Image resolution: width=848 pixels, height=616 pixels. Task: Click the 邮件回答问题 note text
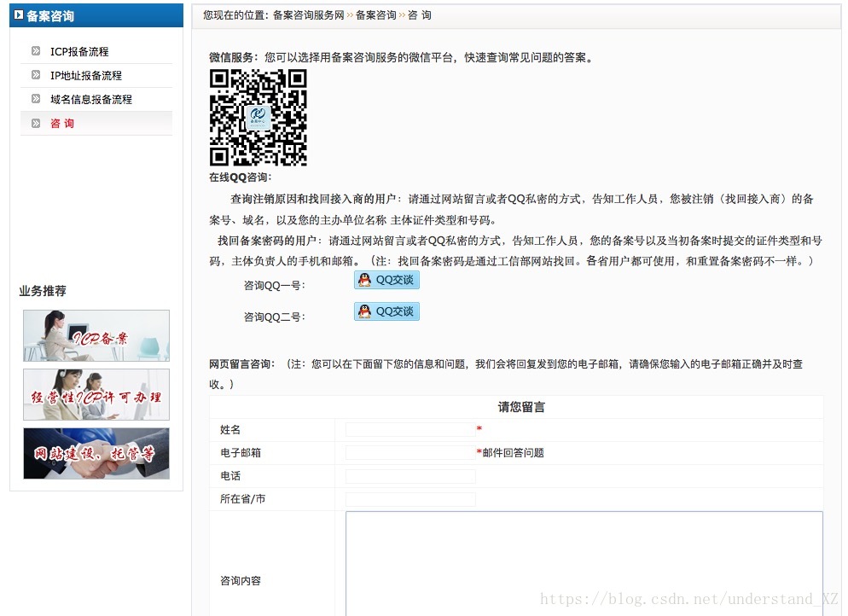click(514, 453)
